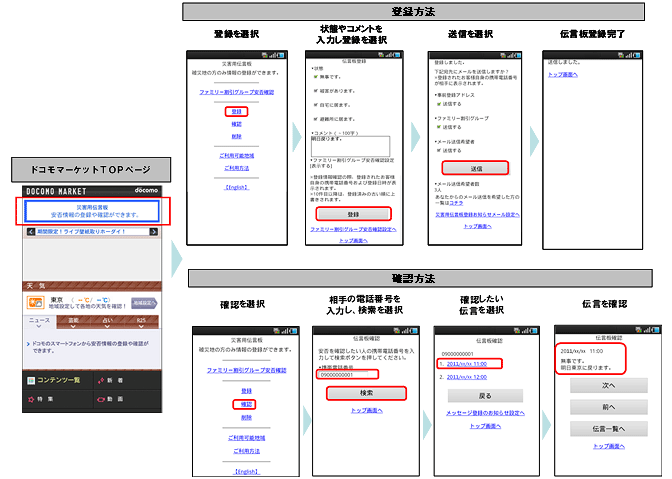Select the R25 tab

click(141, 322)
